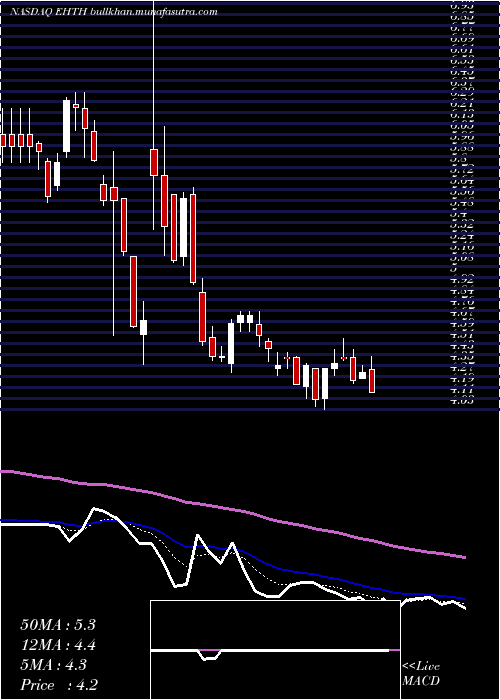Click the pink 50-day moving average line
This screenshot has width=500, height=700.
coord(233,508)
